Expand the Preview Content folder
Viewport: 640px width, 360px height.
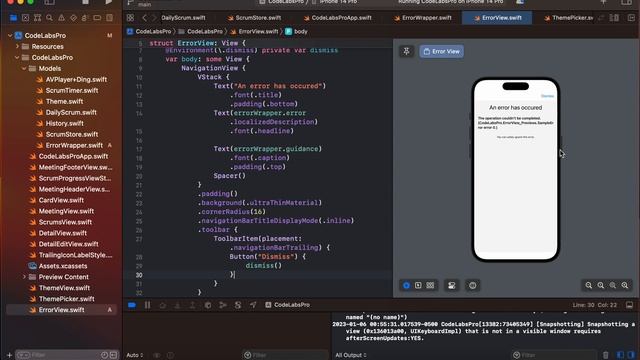24,277
